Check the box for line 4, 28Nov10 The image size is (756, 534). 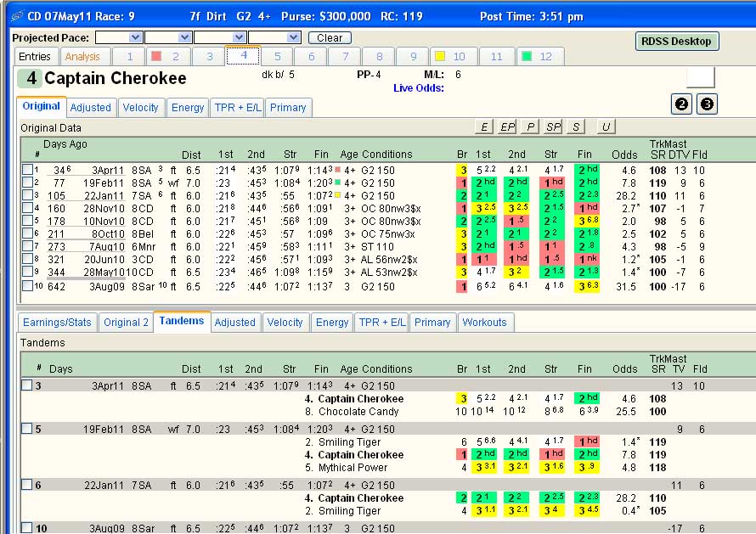coord(27,208)
